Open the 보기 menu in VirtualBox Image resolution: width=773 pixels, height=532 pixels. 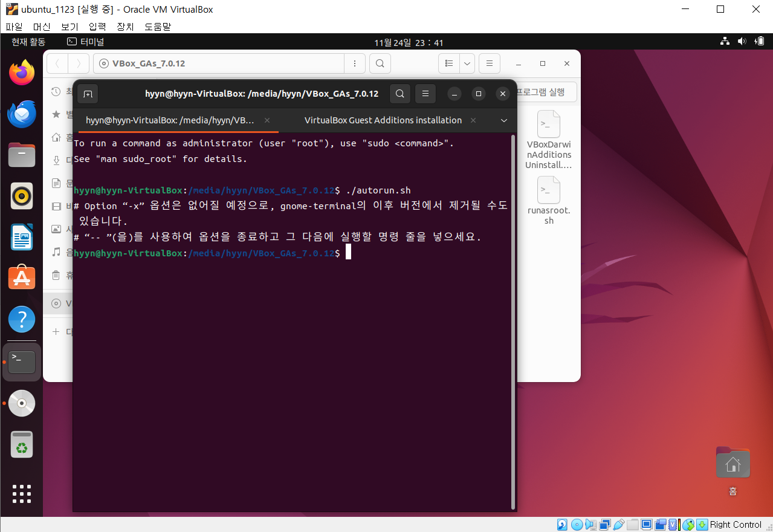click(70, 27)
